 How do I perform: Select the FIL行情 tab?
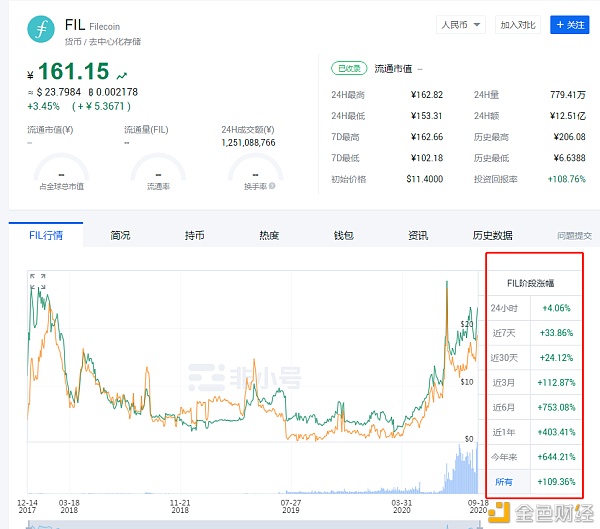pyautogui.click(x=46, y=235)
